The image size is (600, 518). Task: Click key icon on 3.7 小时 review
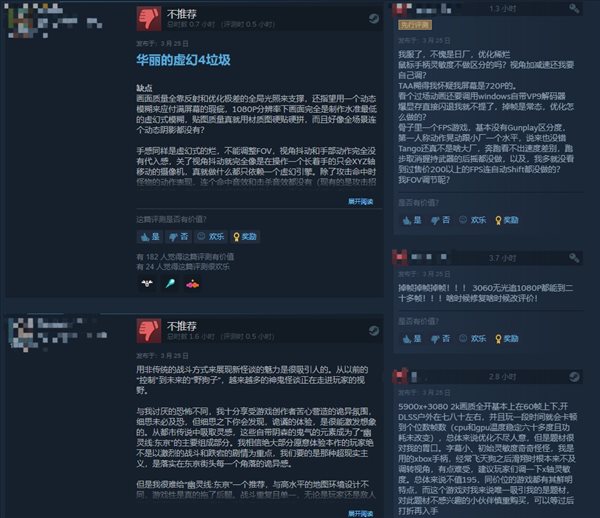(574, 258)
